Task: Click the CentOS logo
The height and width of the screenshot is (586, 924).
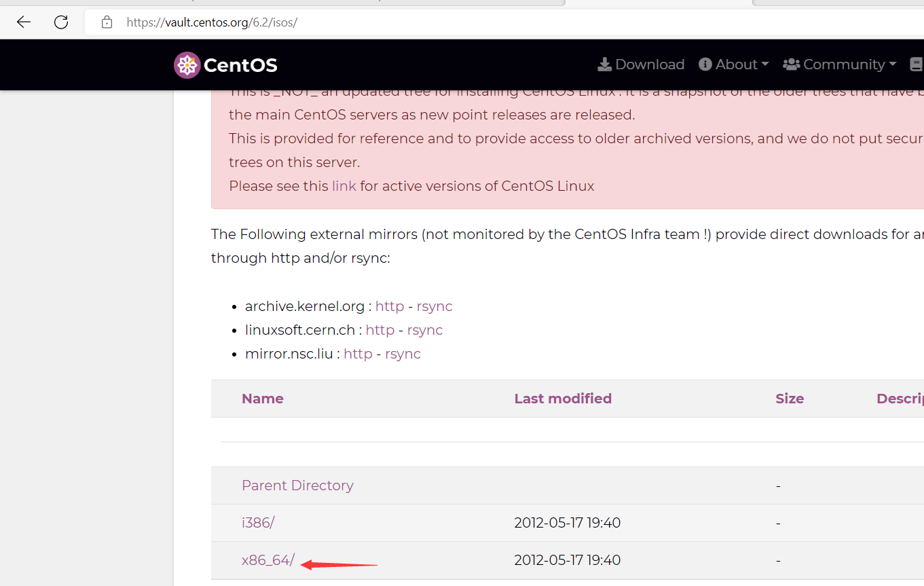Action: click(x=225, y=65)
